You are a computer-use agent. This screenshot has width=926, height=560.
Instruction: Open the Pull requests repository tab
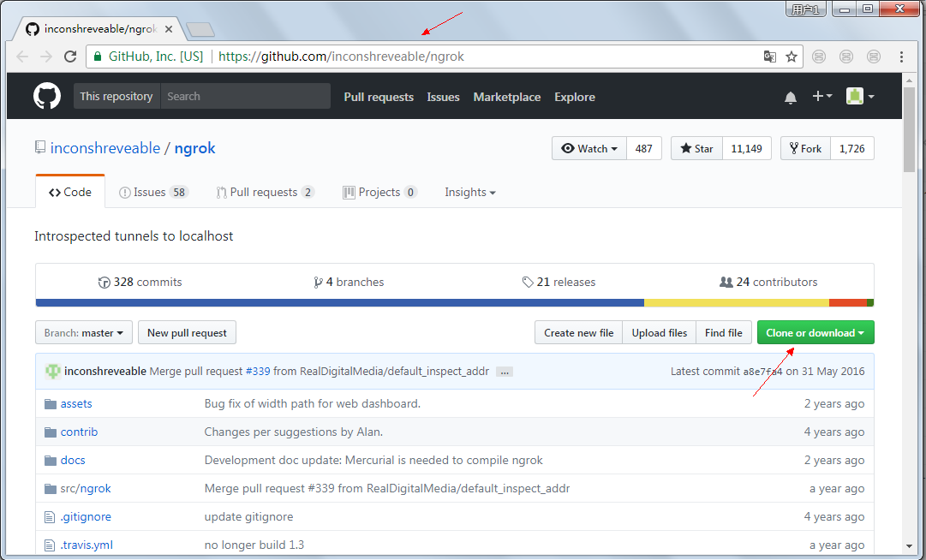(x=265, y=192)
